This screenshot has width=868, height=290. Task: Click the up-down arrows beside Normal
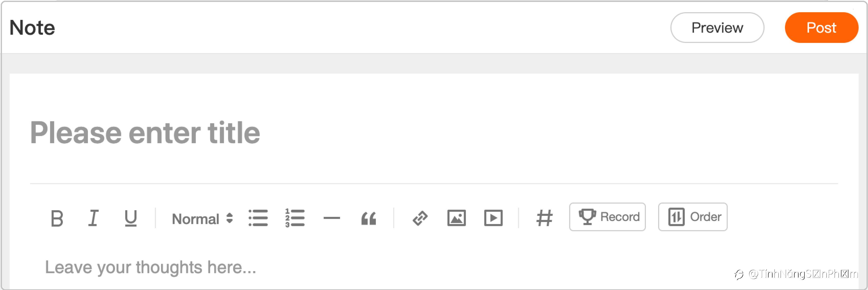tap(230, 218)
